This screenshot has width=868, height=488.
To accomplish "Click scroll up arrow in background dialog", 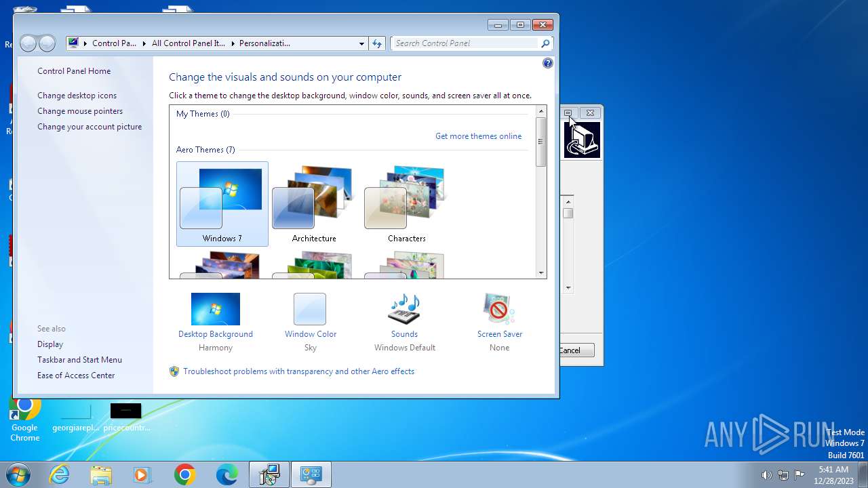I will pos(568,201).
